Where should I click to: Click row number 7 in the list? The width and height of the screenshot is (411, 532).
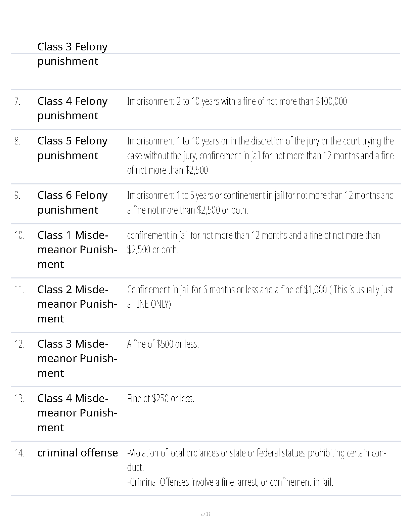[x=17, y=101]
